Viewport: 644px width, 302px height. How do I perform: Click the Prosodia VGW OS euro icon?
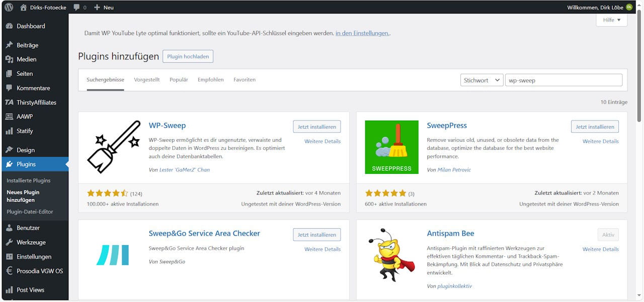pyautogui.click(x=9, y=271)
